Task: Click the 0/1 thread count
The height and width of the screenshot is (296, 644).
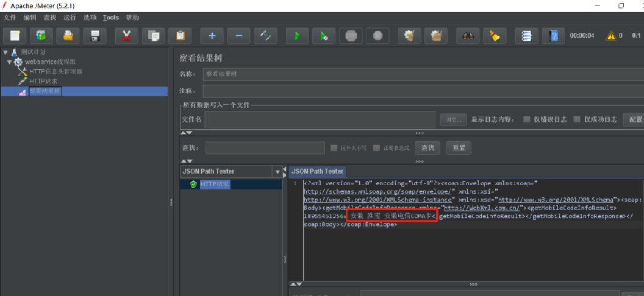Action: [x=636, y=36]
